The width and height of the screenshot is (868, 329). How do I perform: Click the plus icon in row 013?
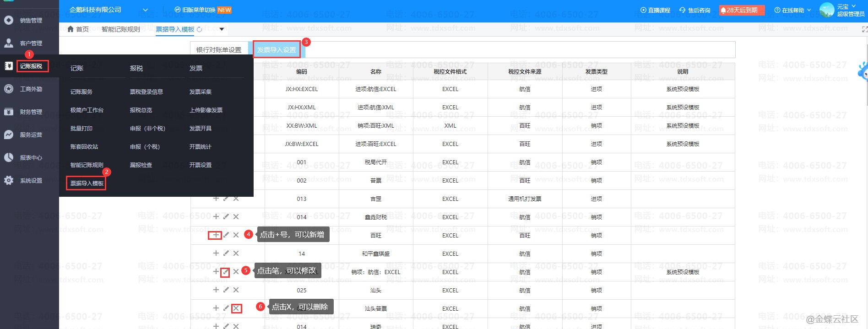pyautogui.click(x=216, y=199)
